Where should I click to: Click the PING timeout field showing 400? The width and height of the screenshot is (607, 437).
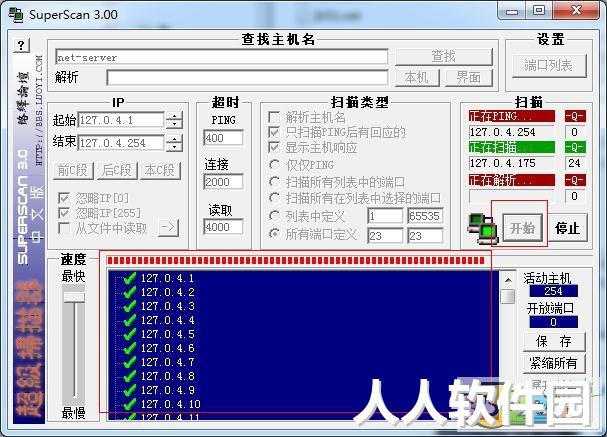coord(223,138)
